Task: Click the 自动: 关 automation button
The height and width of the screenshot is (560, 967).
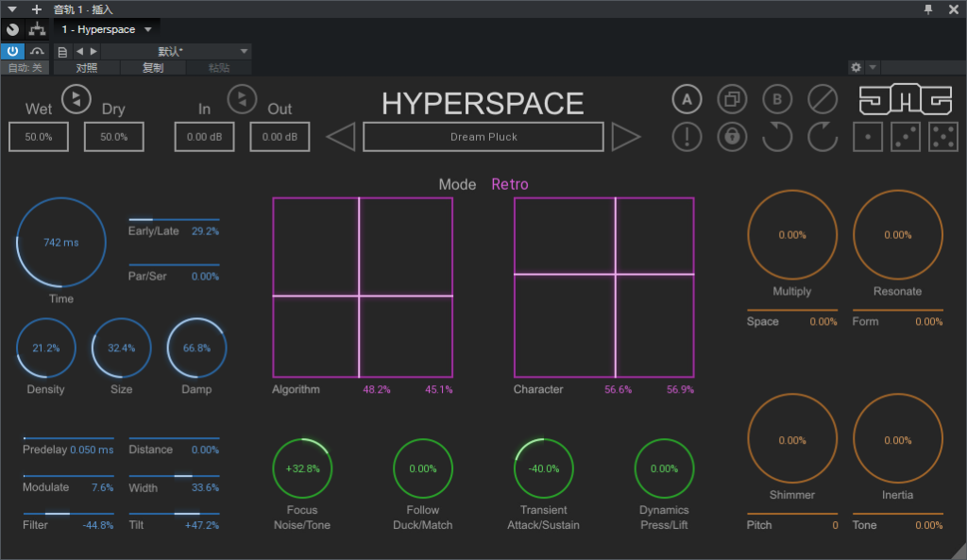Action: point(25,68)
